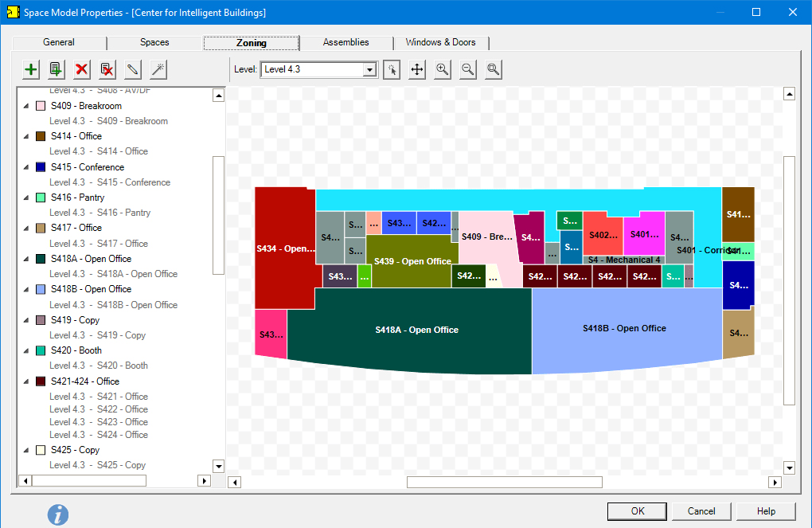Click the zoom out magnifier icon

tap(467, 69)
